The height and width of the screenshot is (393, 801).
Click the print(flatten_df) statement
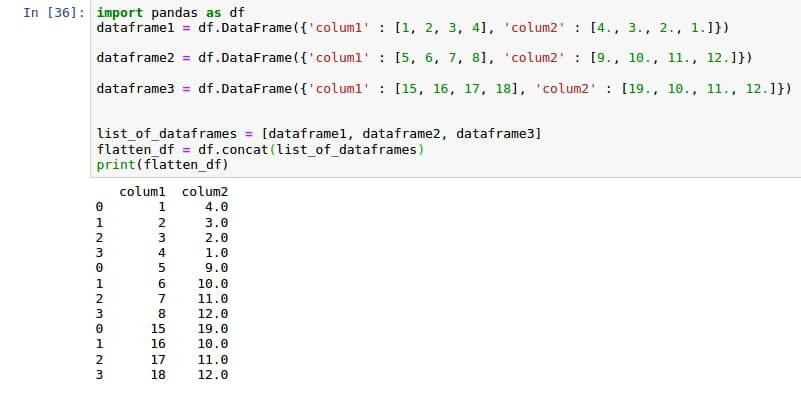click(x=162, y=165)
